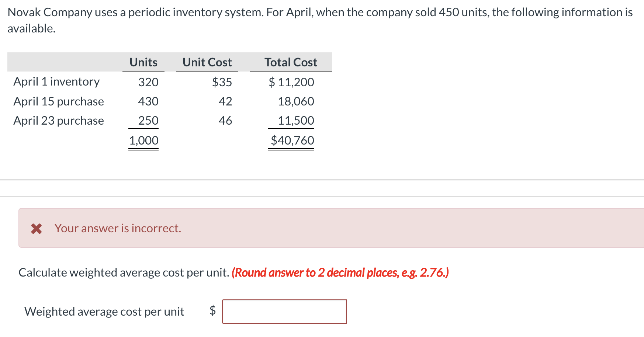The width and height of the screenshot is (644, 337).
Task: Click the 250 units value
Action: (148, 120)
